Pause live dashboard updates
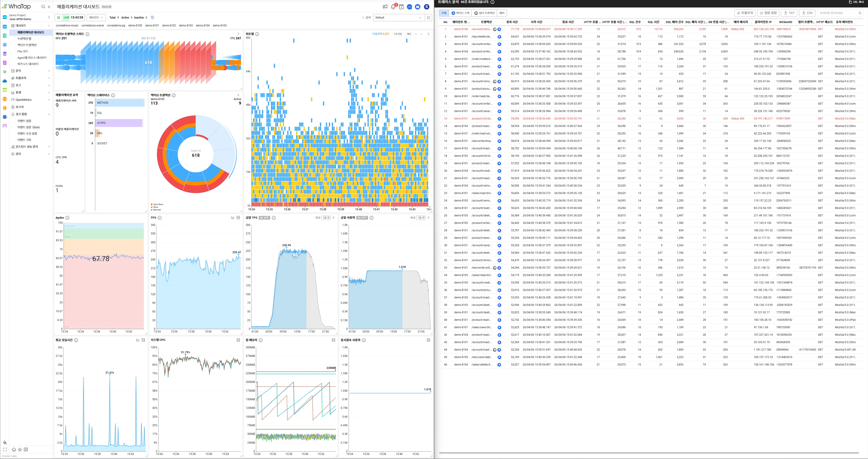868x459 pixels. tap(59, 18)
